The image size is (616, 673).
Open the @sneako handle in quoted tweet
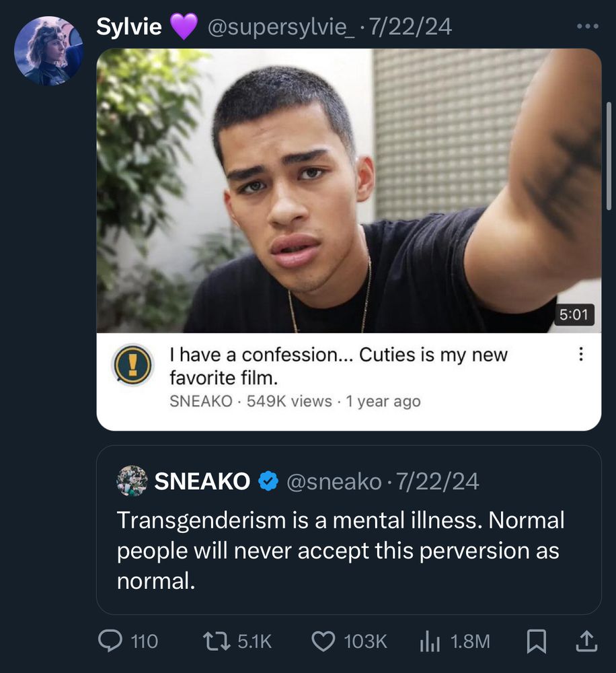[x=335, y=481]
